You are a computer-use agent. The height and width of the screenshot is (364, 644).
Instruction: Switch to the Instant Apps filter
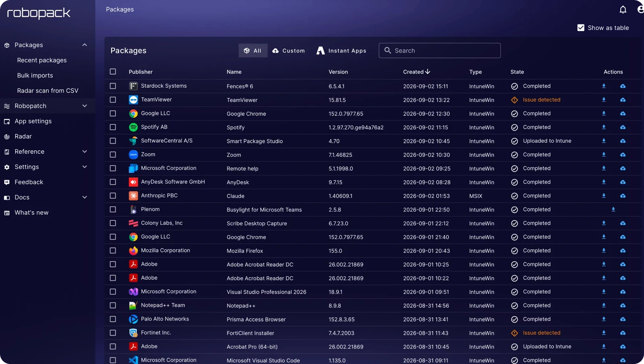click(341, 51)
